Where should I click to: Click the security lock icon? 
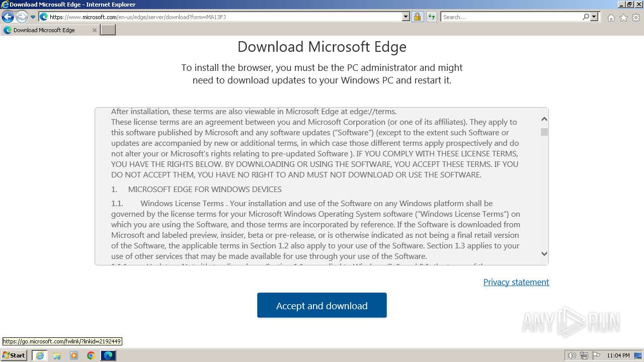click(x=417, y=17)
